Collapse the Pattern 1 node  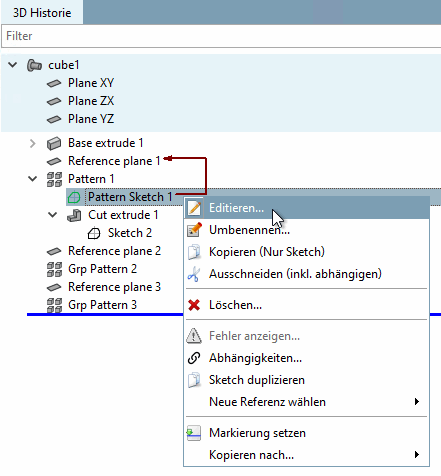point(33,179)
